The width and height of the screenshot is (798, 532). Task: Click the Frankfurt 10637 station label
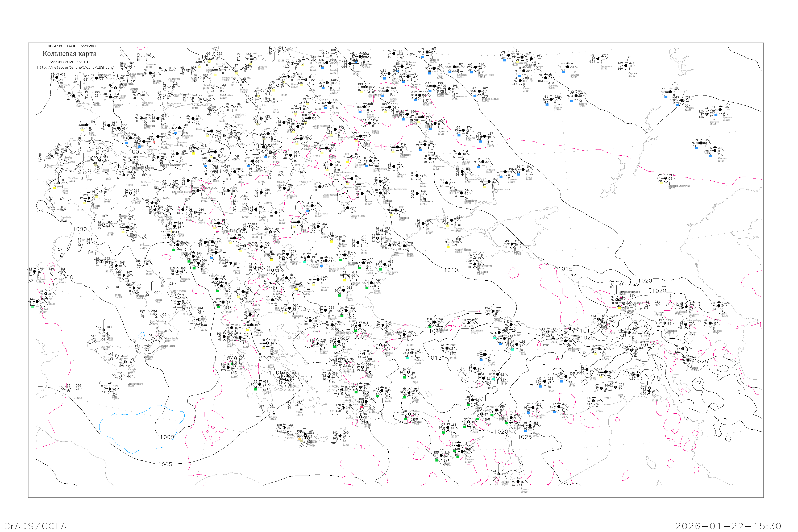118,106
